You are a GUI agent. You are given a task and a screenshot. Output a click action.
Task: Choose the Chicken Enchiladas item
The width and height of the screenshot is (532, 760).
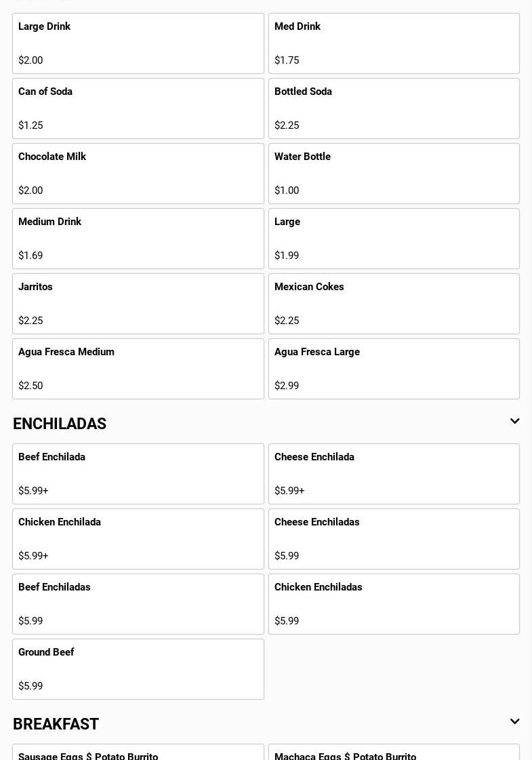click(394, 604)
